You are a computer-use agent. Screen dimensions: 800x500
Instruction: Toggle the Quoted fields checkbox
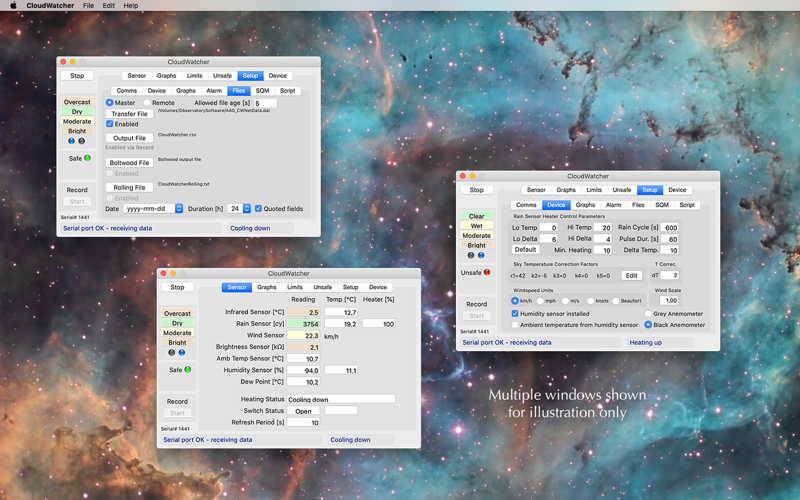(x=258, y=209)
